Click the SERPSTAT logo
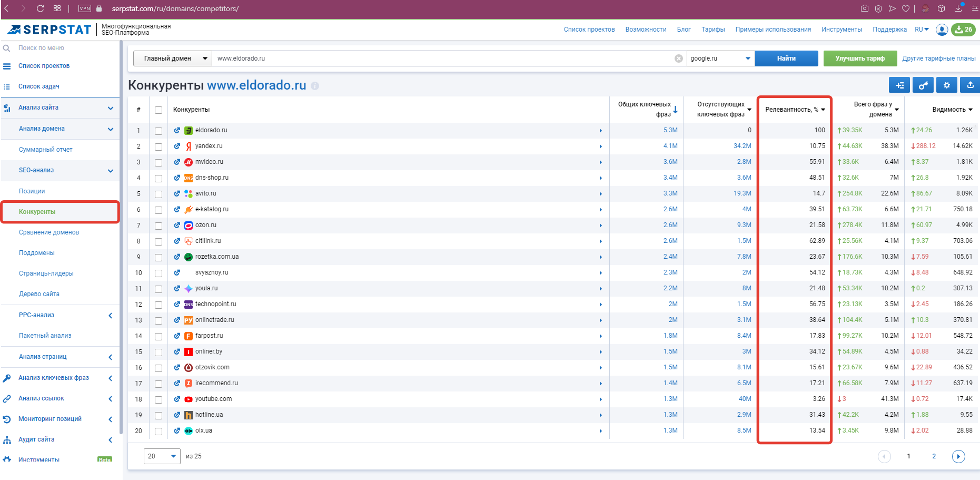 (x=50, y=30)
